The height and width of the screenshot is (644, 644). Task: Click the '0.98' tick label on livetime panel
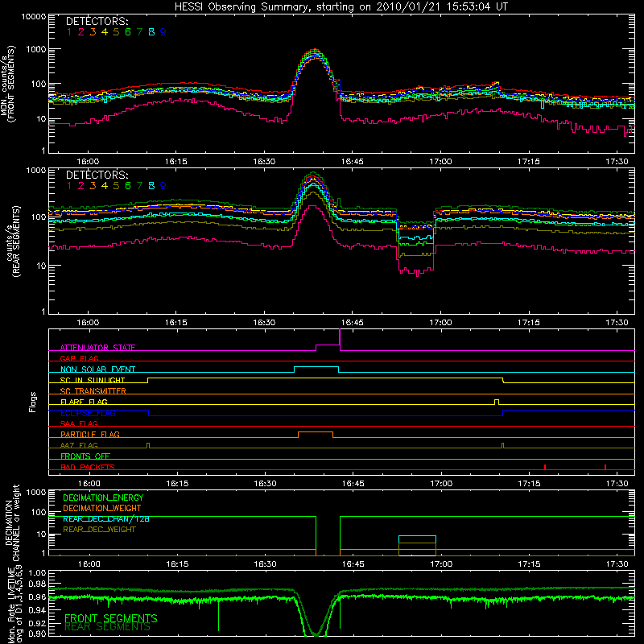[38, 584]
